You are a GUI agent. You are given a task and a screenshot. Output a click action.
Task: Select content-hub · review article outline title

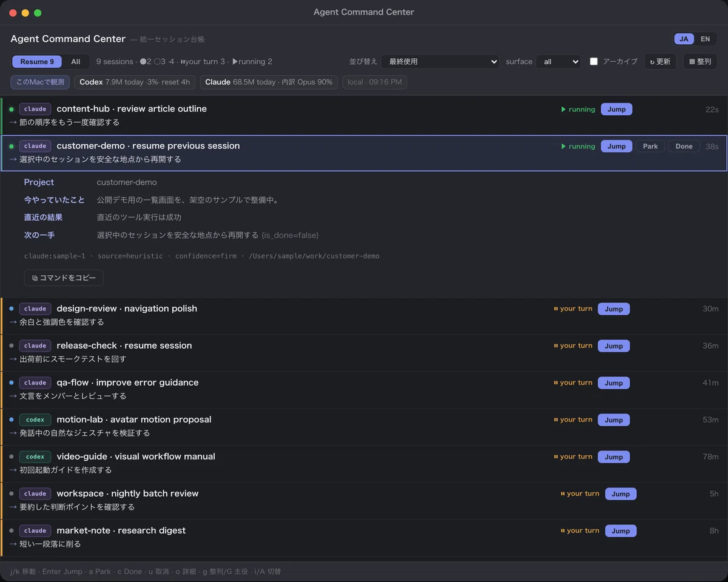(132, 109)
